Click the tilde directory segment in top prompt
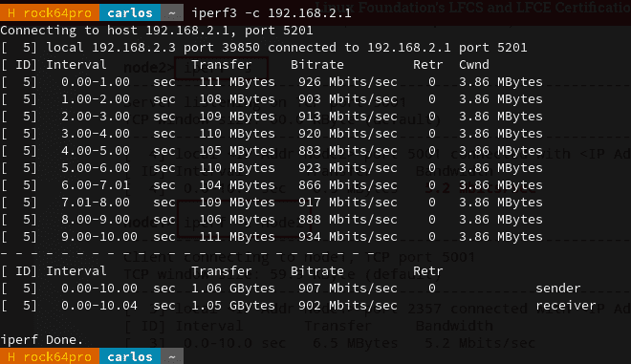Image resolution: width=631 pixels, height=364 pixels. tap(172, 12)
